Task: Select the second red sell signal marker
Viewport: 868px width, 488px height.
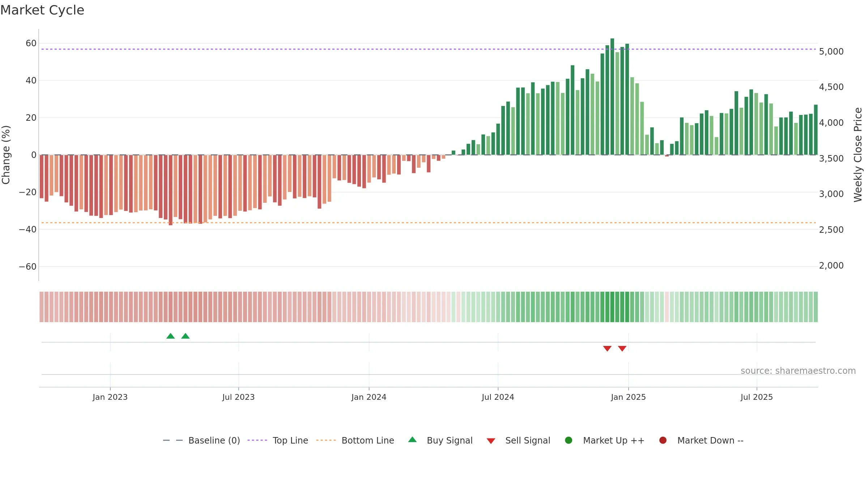Action: click(x=622, y=348)
